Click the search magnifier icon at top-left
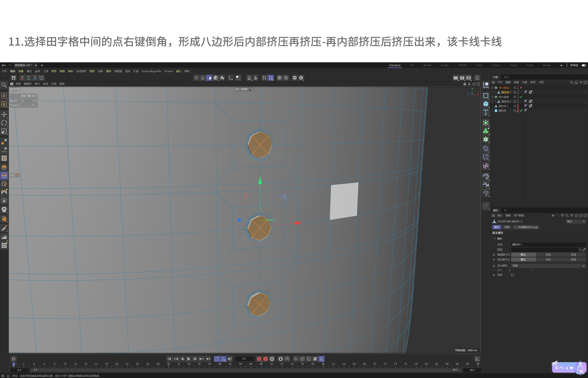 pyautogui.click(x=4, y=85)
